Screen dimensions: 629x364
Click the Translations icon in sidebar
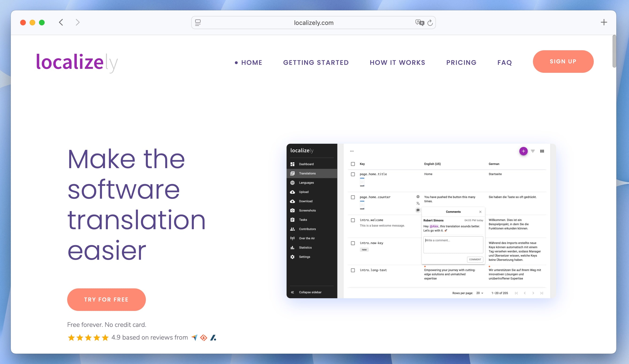pyautogui.click(x=292, y=173)
